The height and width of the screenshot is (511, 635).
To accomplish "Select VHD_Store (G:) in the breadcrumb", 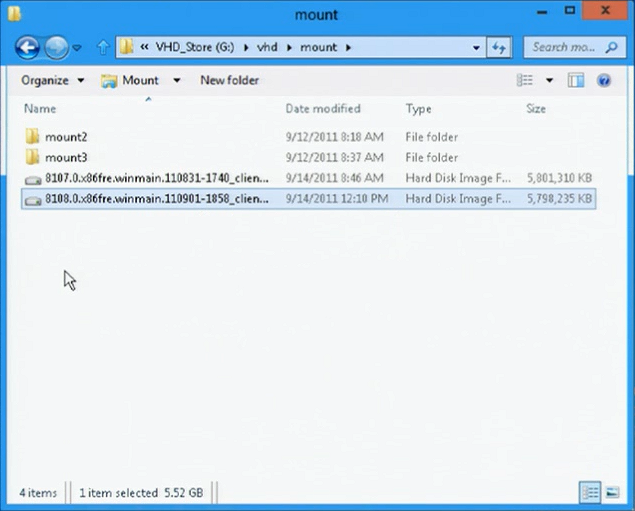I will [195, 47].
